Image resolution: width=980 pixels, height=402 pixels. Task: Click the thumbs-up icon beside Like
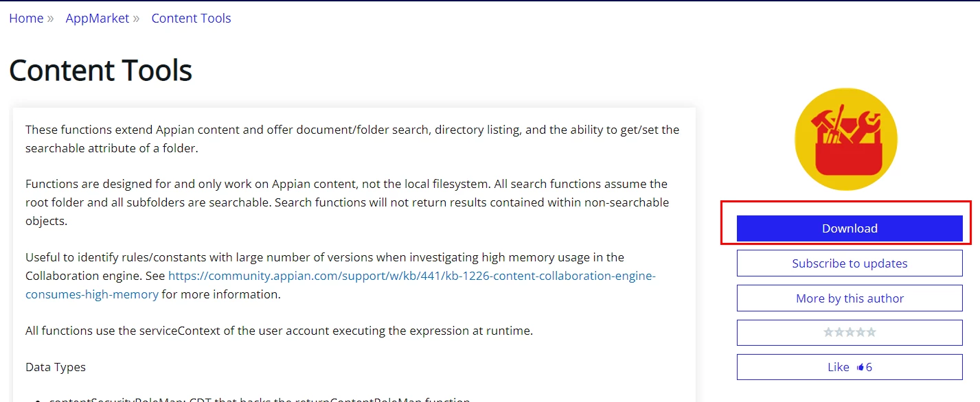pyautogui.click(x=860, y=367)
